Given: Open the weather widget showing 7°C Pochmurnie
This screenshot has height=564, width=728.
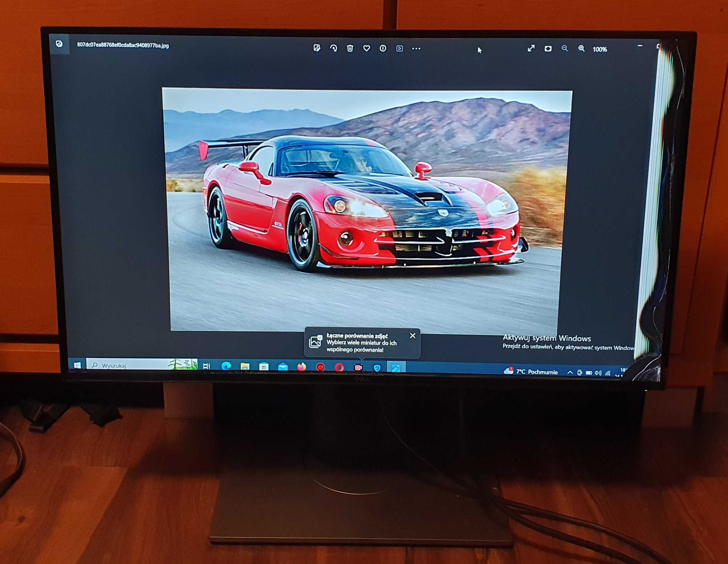Looking at the screenshot, I should 531,372.
